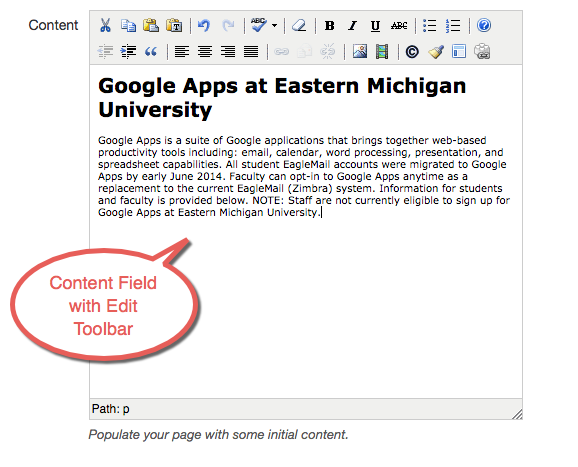Insert an image using picture icon
578x467 pixels.
[360, 52]
